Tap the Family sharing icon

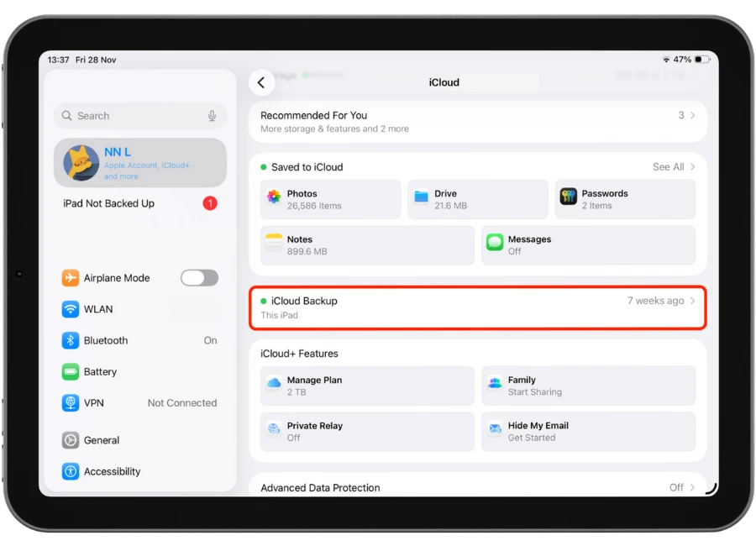click(x=495, y=385)
